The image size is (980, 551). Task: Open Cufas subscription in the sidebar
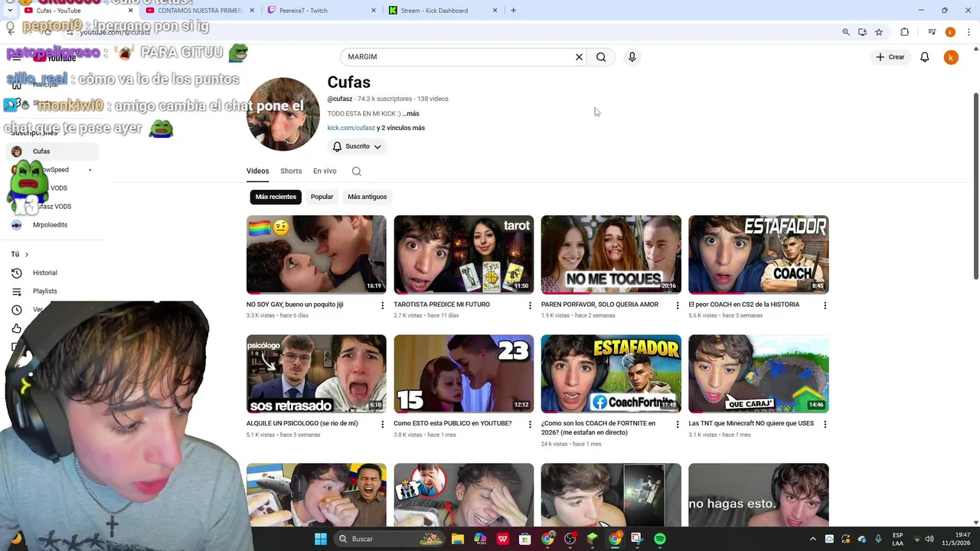(x=52, y=152)
